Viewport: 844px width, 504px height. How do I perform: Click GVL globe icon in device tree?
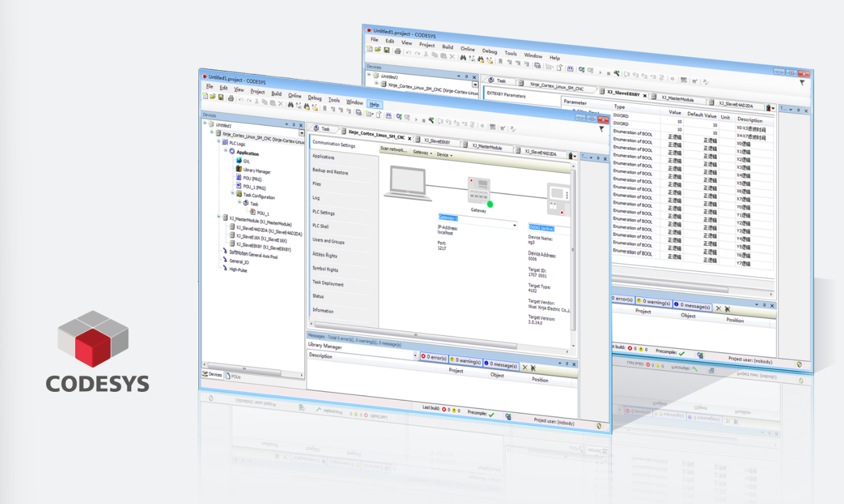pos(239,160)
